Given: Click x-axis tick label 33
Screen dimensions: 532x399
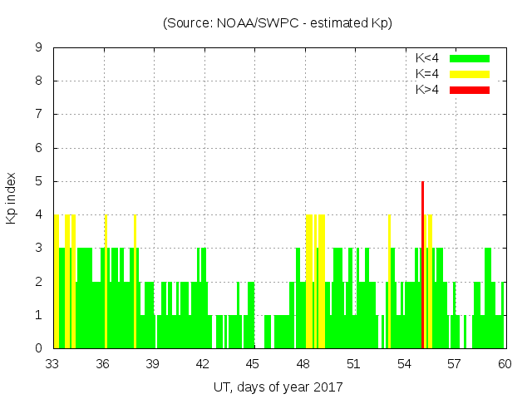Looking at the screenshot, I should coord(53,364).
